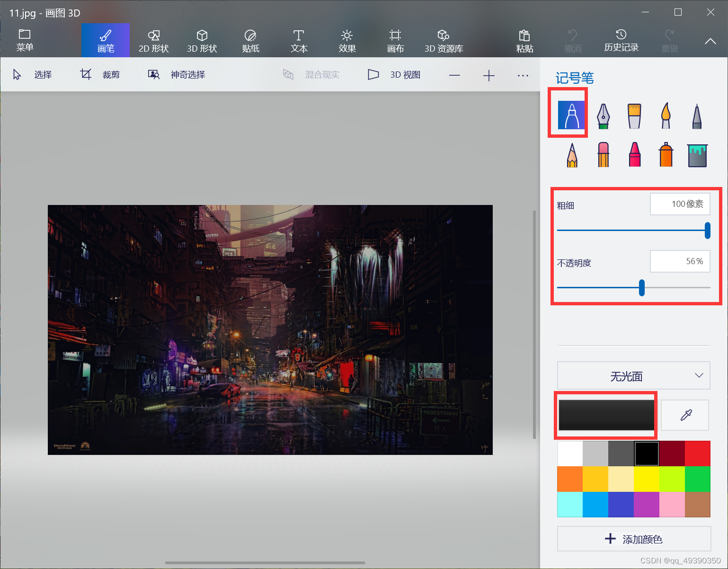Select the Marker brush tool
The image size is (728, 569).
coord(571,115)
